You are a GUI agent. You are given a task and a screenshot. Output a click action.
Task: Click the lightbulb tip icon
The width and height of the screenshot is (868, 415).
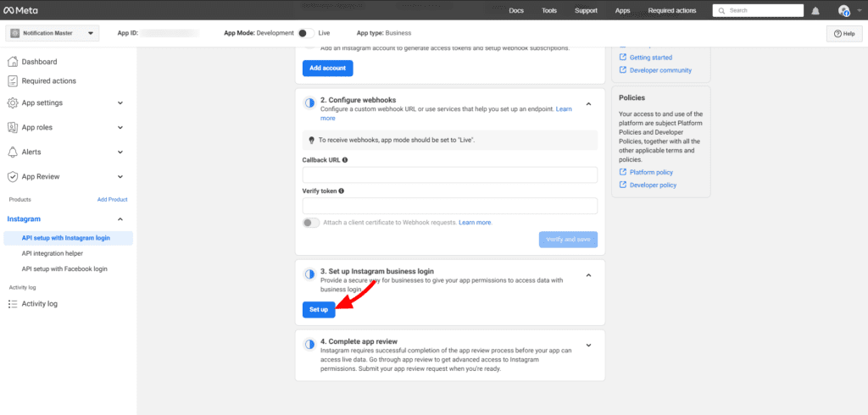[311, 141]
